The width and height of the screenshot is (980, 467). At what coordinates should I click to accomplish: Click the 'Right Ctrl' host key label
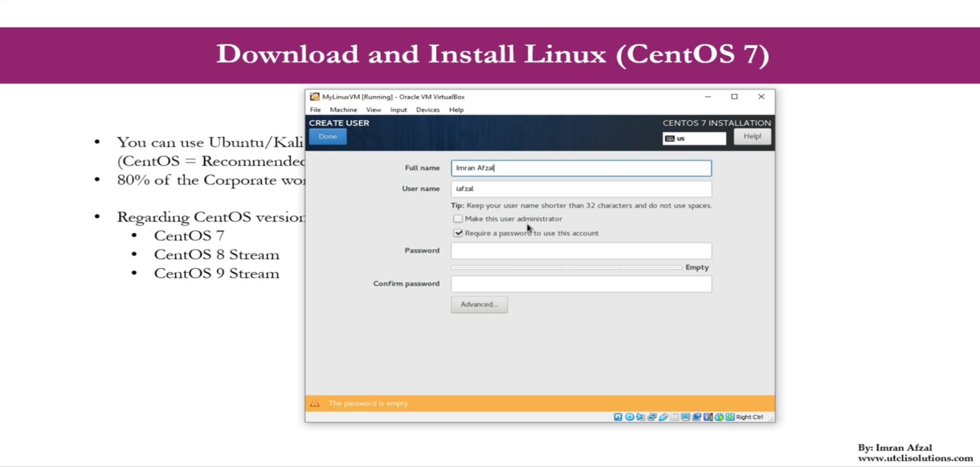(750, 417)
